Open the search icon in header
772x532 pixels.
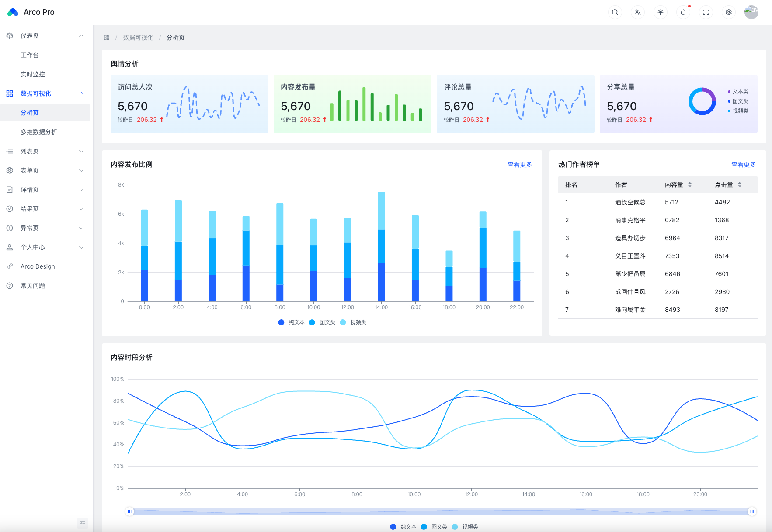[615, 12]
